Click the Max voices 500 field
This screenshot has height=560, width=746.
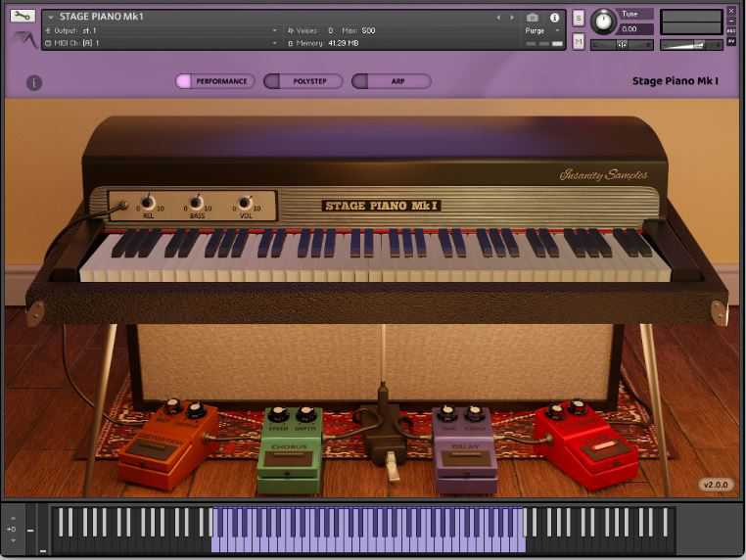tap(368, 30)
